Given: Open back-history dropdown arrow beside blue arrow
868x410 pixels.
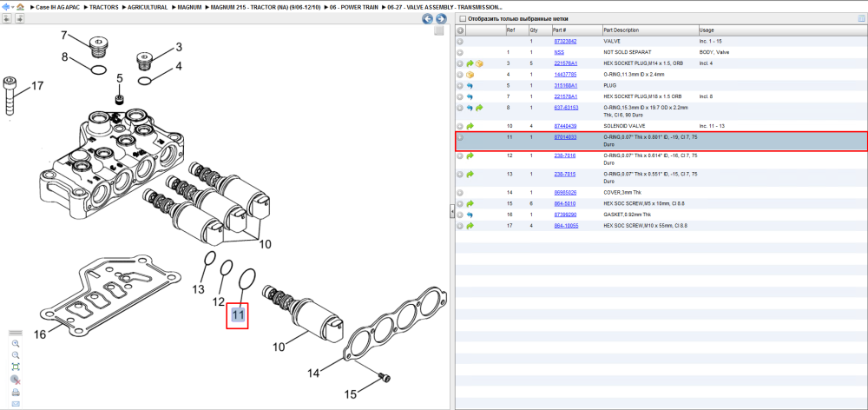Looking at the screenshot, I should pyautogui.click(x=12, y=7).
